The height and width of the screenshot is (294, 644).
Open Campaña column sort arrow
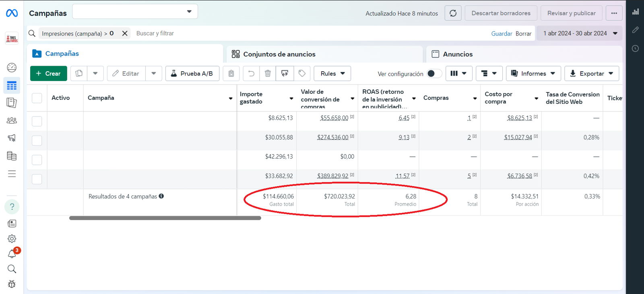coord(231,98)
